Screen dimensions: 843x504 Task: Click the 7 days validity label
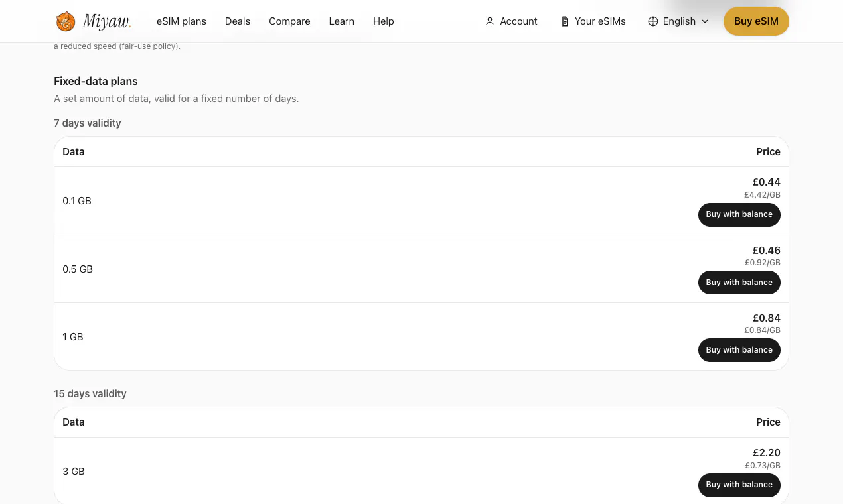pyautogui.click(x=88, y=123)
